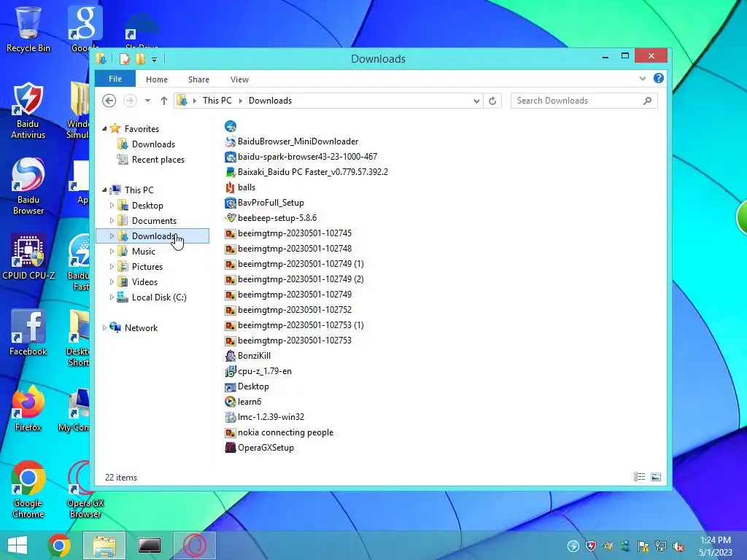Select Baixaki_Baidu PC Faster installer icon

coord(230,172)
